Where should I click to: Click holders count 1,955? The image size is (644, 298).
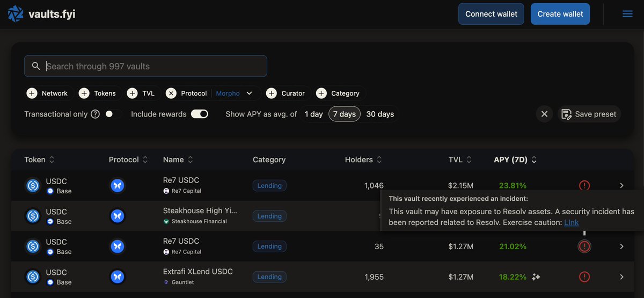(374, 277)
